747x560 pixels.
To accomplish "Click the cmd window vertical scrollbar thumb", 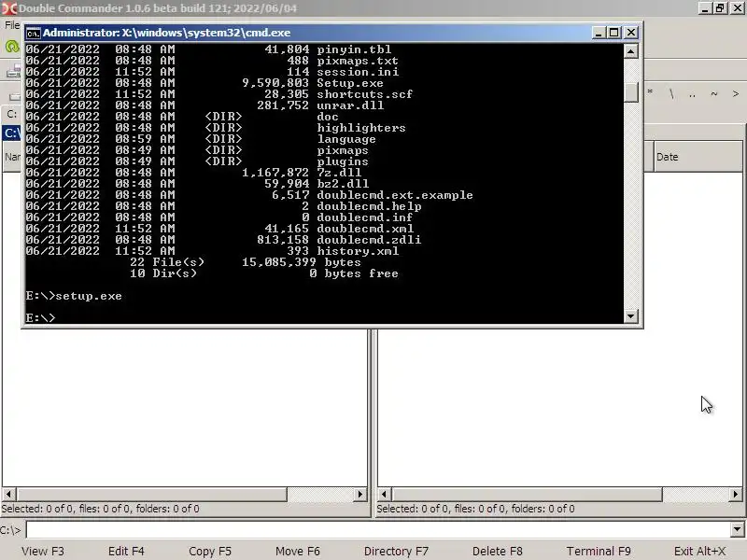I will point(631,91).
